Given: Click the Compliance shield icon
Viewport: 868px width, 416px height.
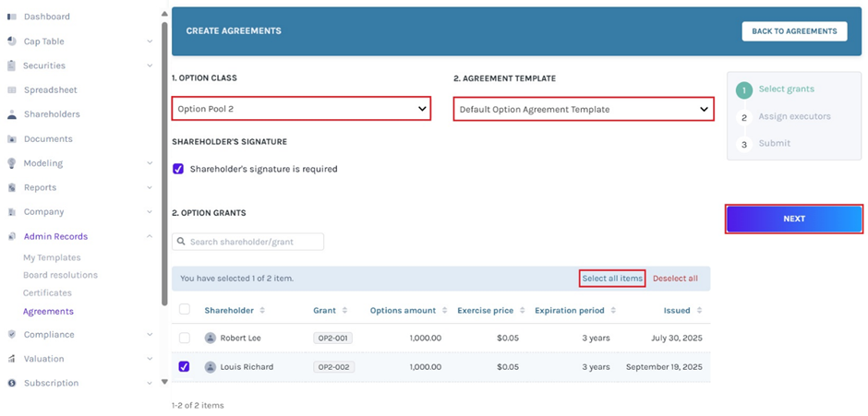Looking at the screenshot, I should point(12,334).
